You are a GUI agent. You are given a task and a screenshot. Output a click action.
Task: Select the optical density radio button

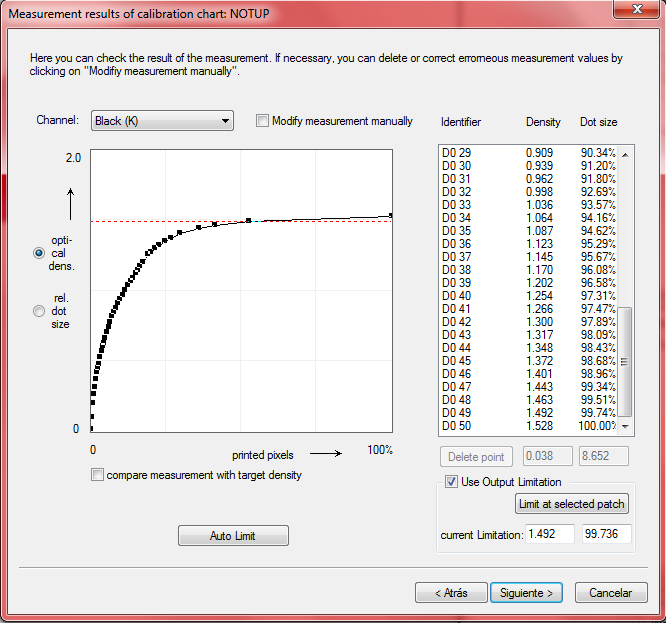click(40, 254)
